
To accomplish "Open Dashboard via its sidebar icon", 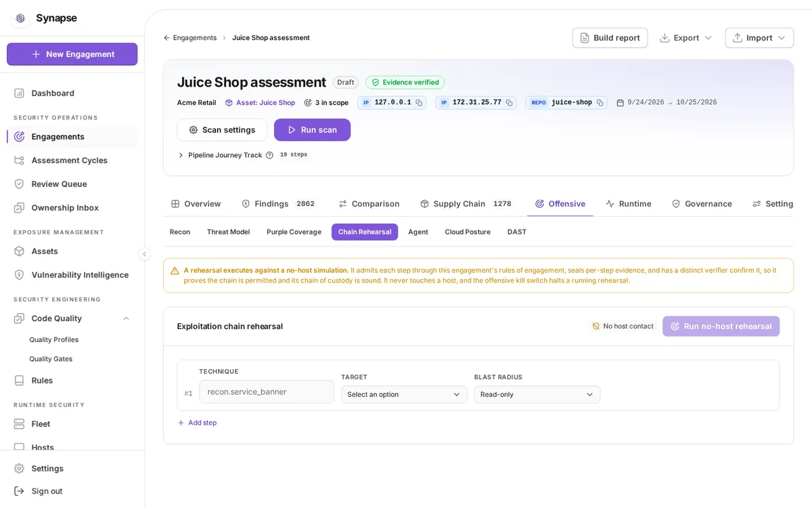I will 19,93.
